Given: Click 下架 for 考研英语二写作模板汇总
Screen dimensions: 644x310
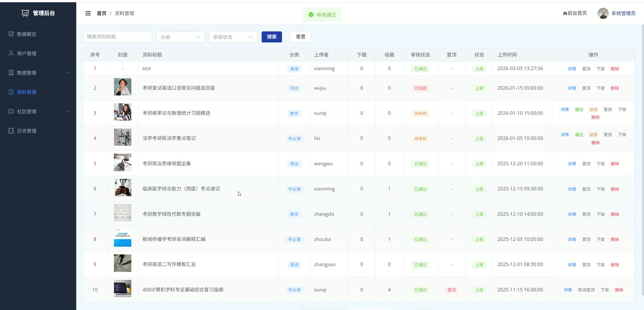Looking at the screenshot, I should (601, 265).
